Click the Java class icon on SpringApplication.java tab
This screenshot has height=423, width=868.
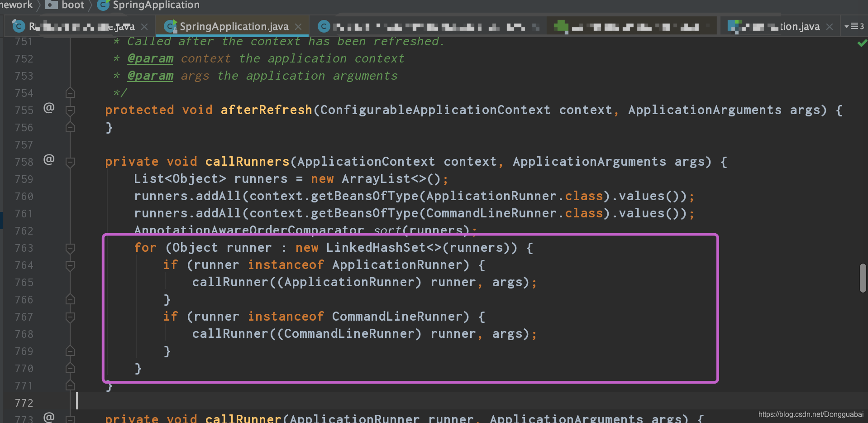click(x=170, y=26)
